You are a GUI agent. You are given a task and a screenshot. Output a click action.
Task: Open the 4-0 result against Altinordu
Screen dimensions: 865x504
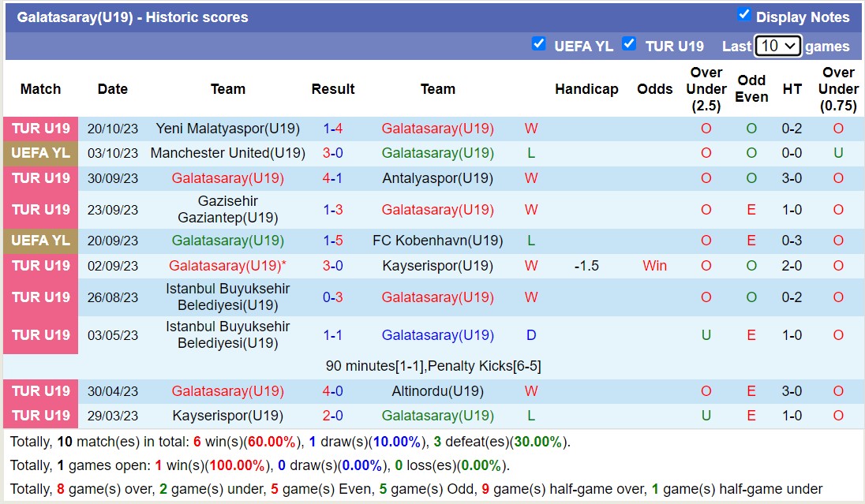coord(332,391)
